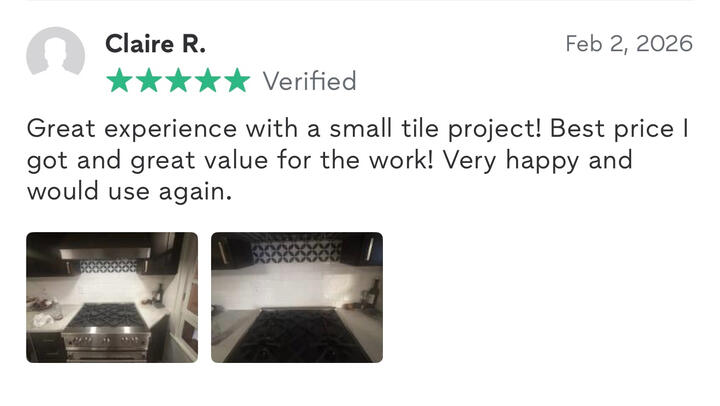Click the second green rating star
720x406 pixels.
(x=149, y=80)
